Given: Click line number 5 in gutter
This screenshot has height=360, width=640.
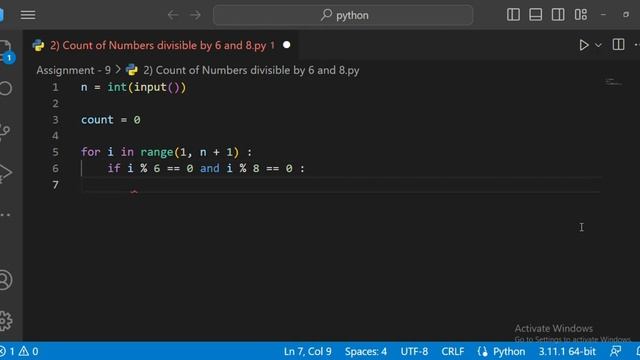Looking at the screenshot, I should [56, 152].
